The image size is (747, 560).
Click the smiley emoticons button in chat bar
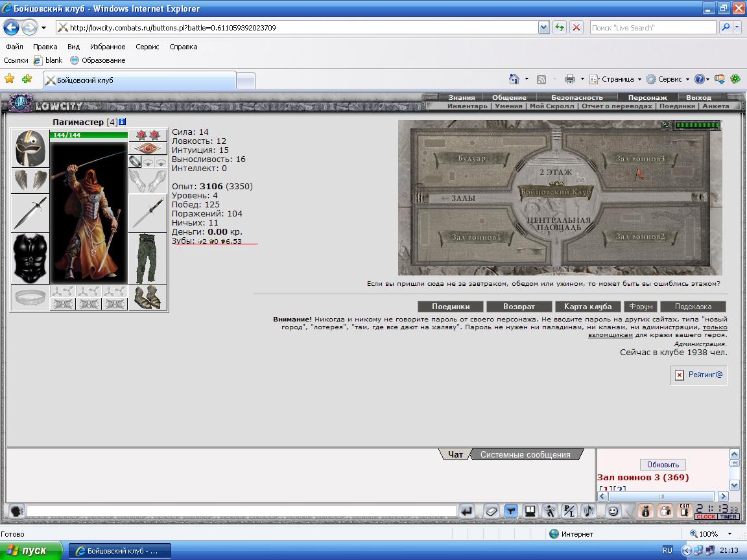[x=613, y=511]
